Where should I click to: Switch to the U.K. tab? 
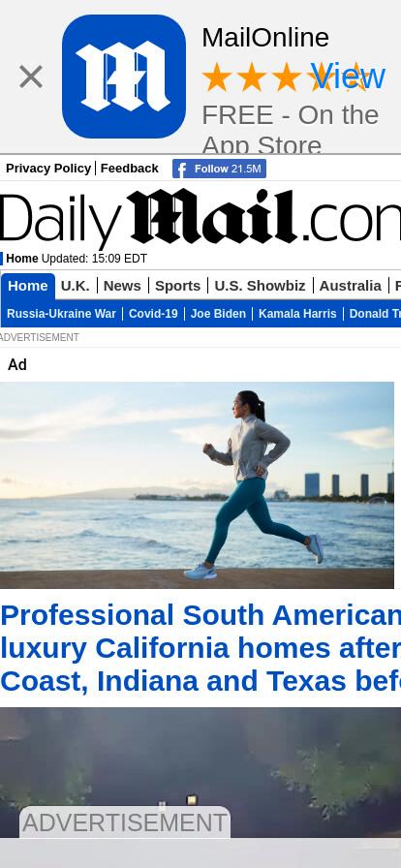point(75,286)
